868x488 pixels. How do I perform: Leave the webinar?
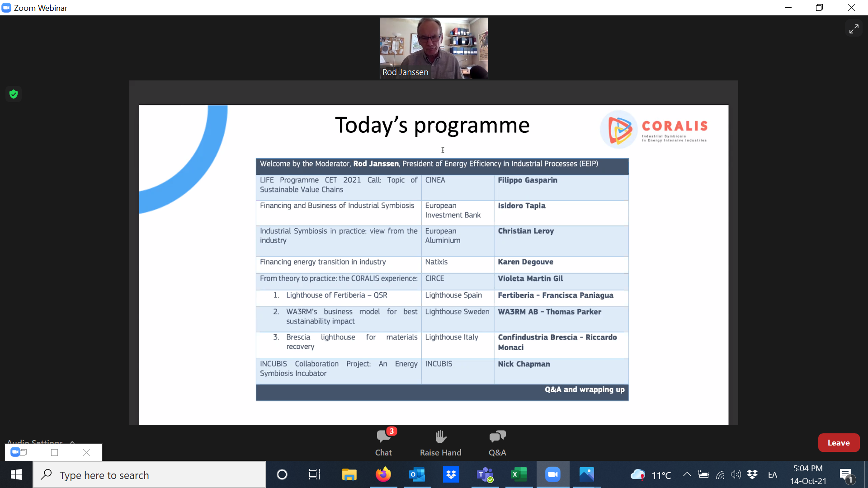pyautogui.click(x=839, y=443)
